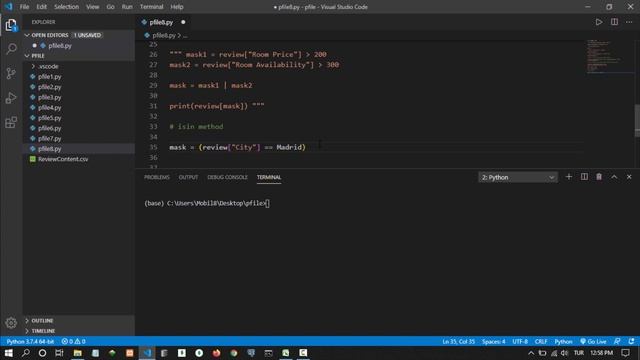Close the terminal panel
The height and width of the screenshot is (360, 640).
click(629, 177)
